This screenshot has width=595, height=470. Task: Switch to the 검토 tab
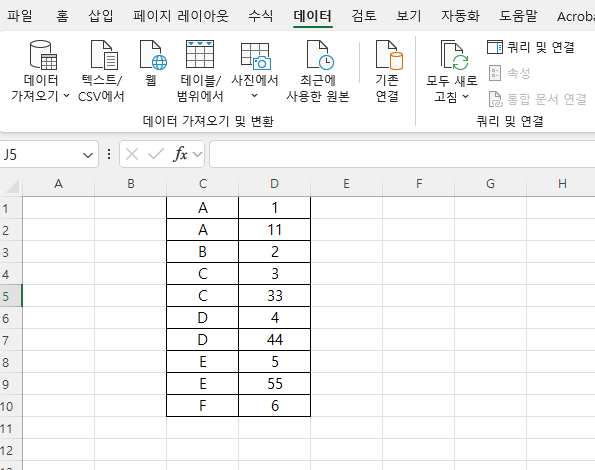(364, 16)
